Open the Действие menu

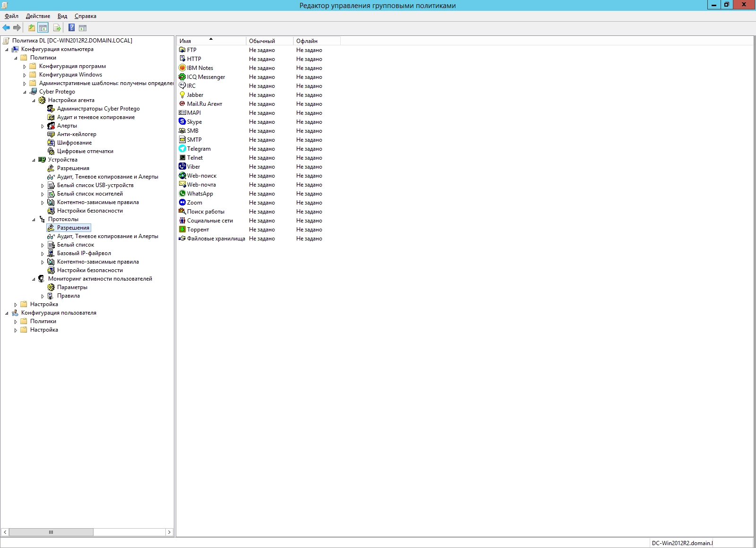coord(38,16)
